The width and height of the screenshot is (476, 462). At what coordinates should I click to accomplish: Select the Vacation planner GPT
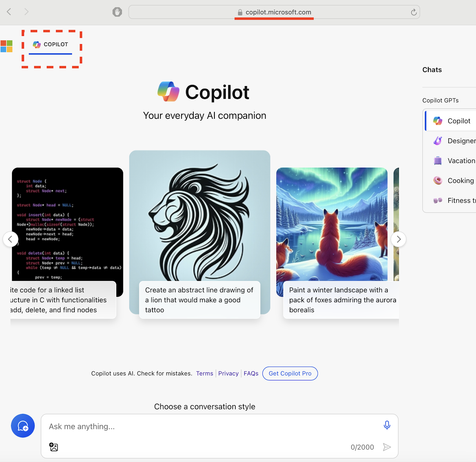pyautogui.click(x=450, y=161)
